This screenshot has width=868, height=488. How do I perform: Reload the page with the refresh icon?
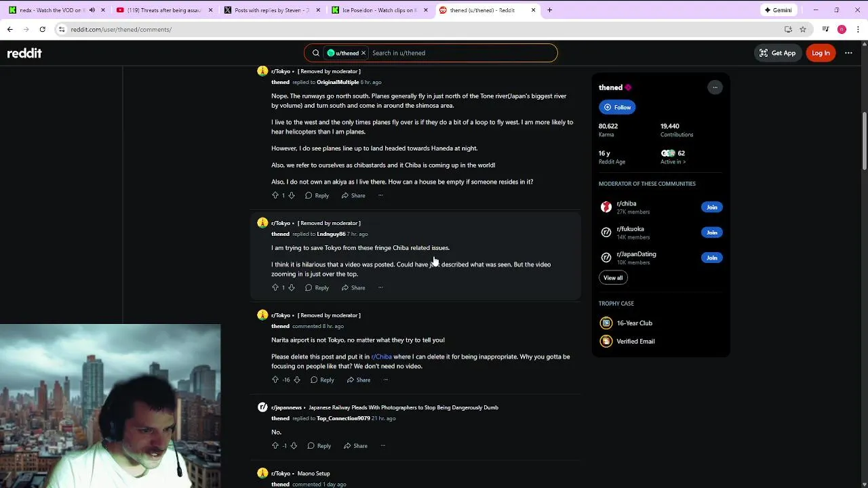[42, 29]
